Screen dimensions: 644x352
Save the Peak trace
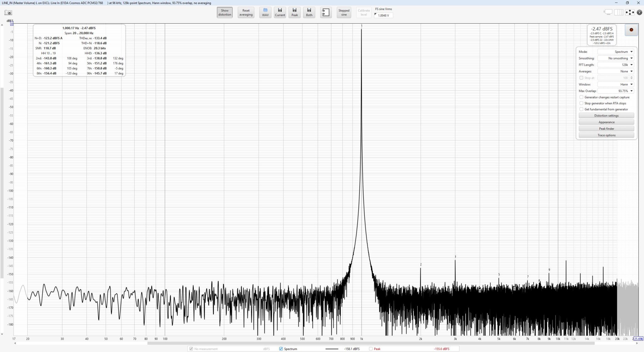coord(295,12)
